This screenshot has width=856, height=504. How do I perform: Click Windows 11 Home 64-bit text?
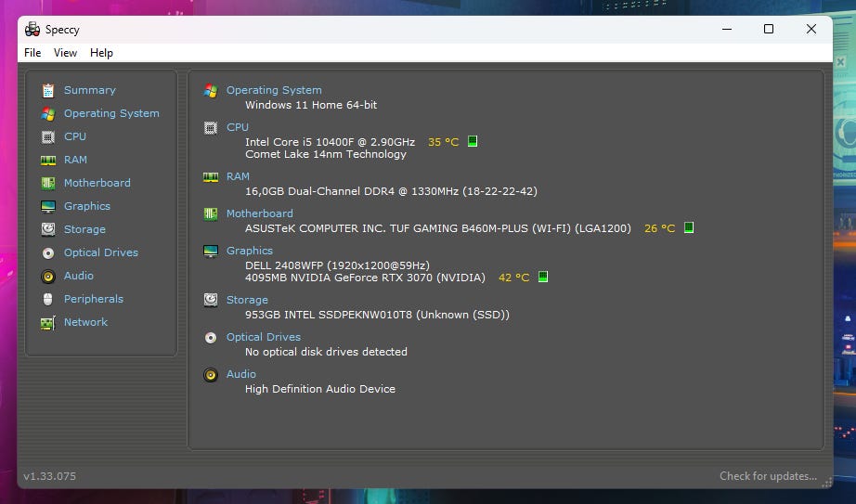[x=311, y=105]
